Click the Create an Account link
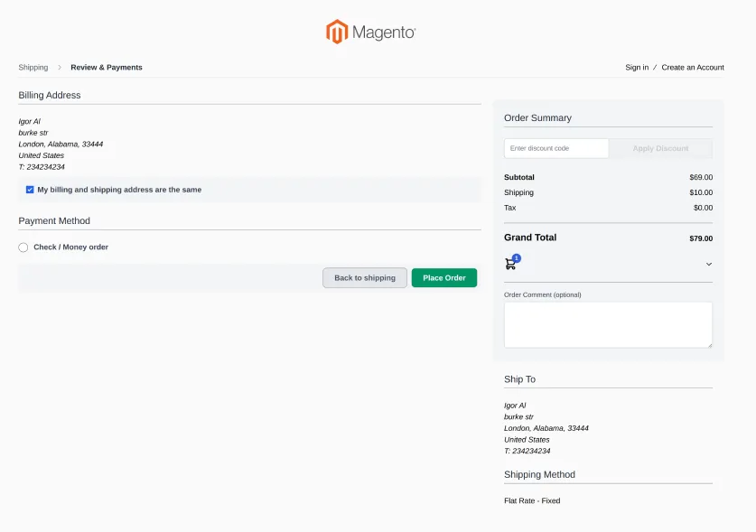This screenshot has width=756, height=532. point(693,67)
